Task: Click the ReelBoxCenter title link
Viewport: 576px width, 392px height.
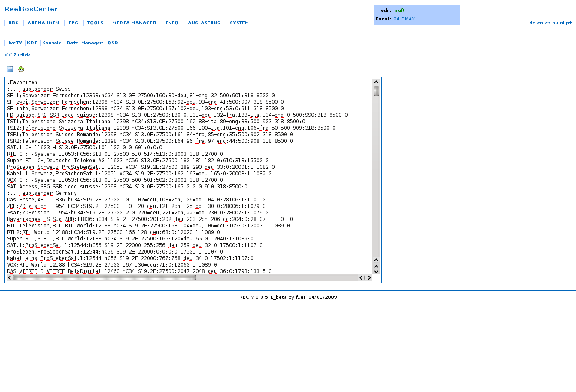Action: coord(31,9)
